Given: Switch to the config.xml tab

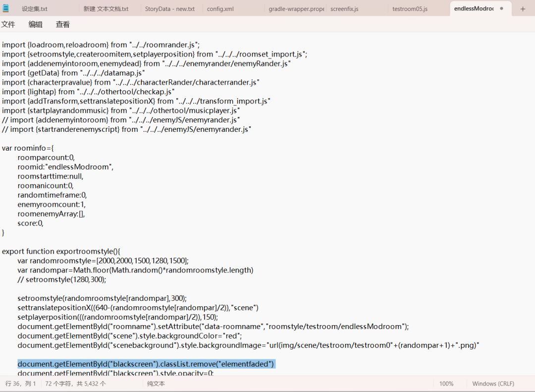Looking at the screenshot, I should [x=220, y=9].
